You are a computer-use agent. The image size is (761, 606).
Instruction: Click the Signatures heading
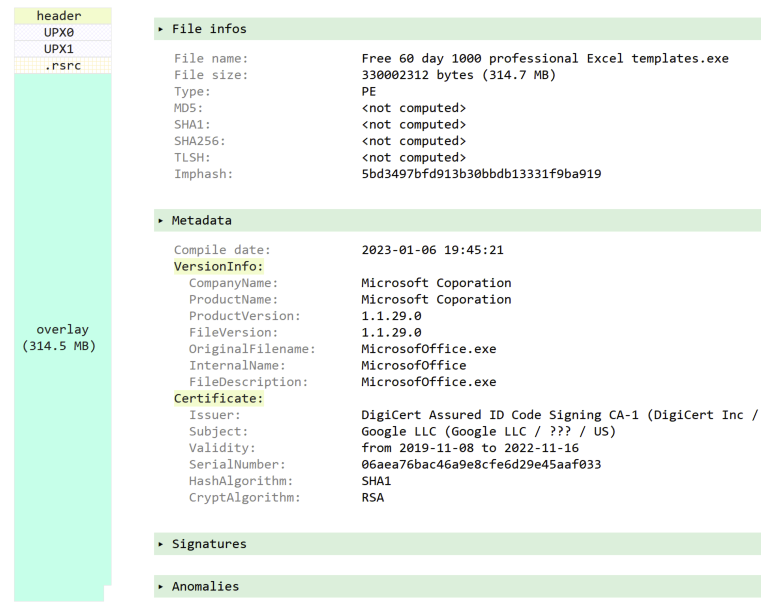click(209, 544)
